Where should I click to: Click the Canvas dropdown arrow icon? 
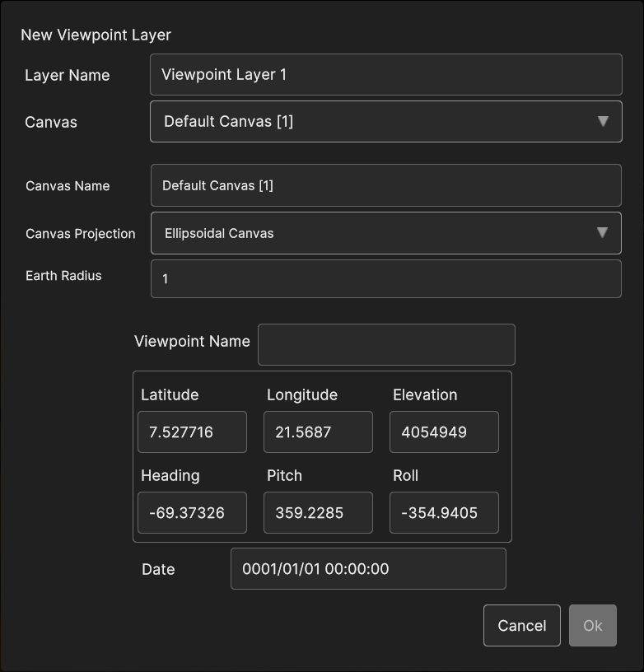[x=603, y=122]
